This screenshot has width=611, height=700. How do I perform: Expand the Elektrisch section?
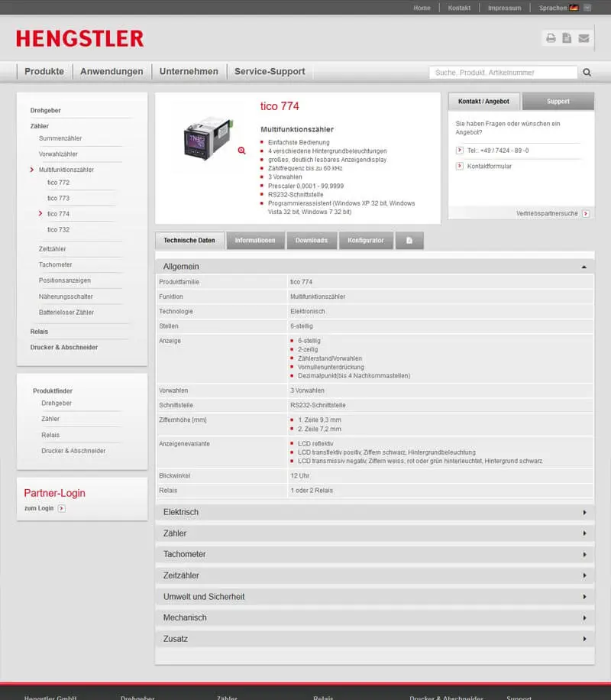pyautogui.click(x=584, y=512)
